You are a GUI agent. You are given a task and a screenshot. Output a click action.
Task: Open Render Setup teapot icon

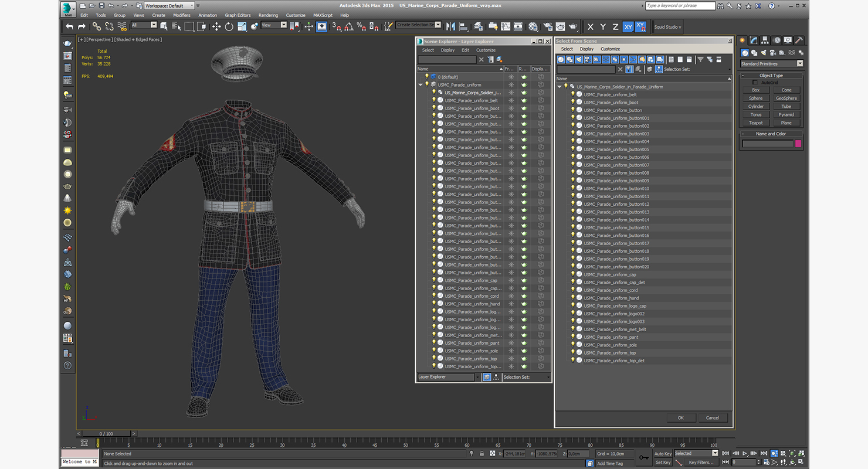547,26
